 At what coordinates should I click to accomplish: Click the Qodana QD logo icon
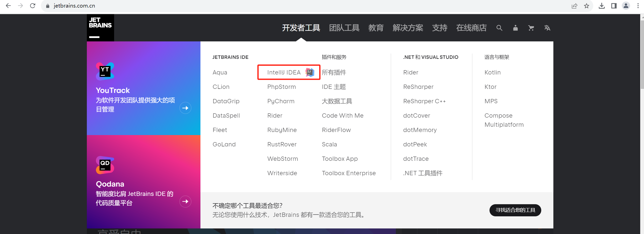click(105, 165)
